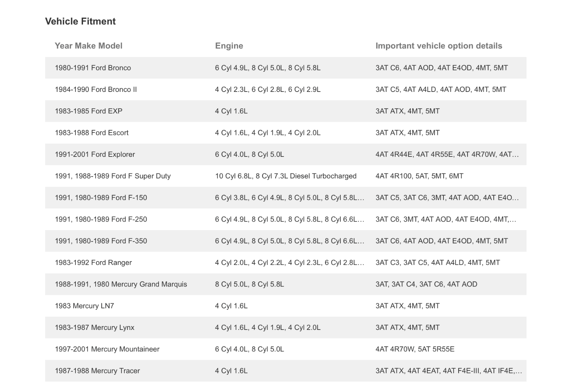Select the 1983-1987 Mercury Lynx entry

coord(95,327)
